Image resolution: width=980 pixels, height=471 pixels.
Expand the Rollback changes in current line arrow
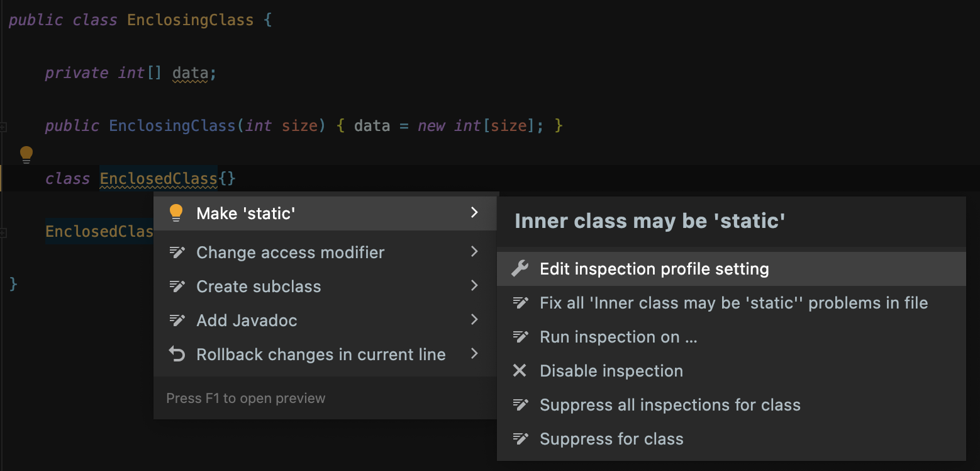coord(475,354)
